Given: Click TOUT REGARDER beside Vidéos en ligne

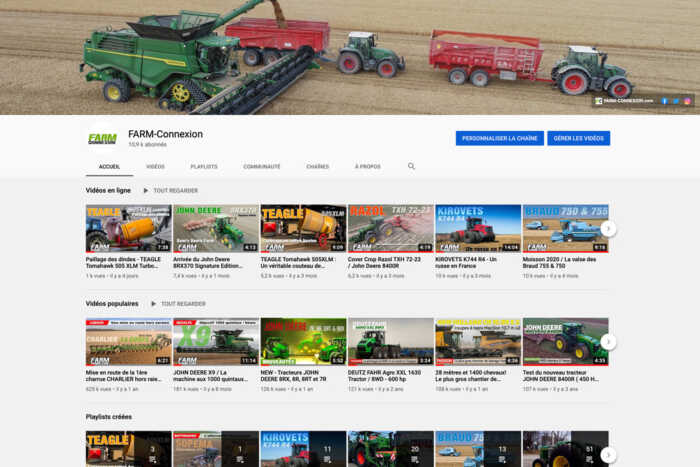Looking at the screenshot, I should tap(175, 191).
